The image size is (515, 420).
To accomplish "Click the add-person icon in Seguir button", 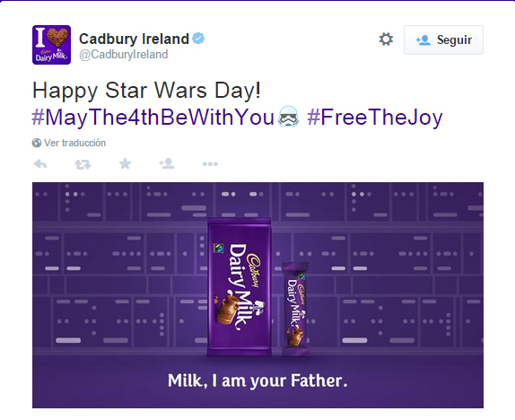I will point(423,40).
